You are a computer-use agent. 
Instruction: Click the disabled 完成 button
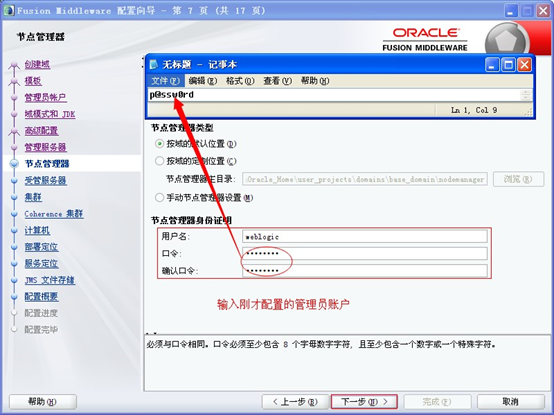pos(437,402)
